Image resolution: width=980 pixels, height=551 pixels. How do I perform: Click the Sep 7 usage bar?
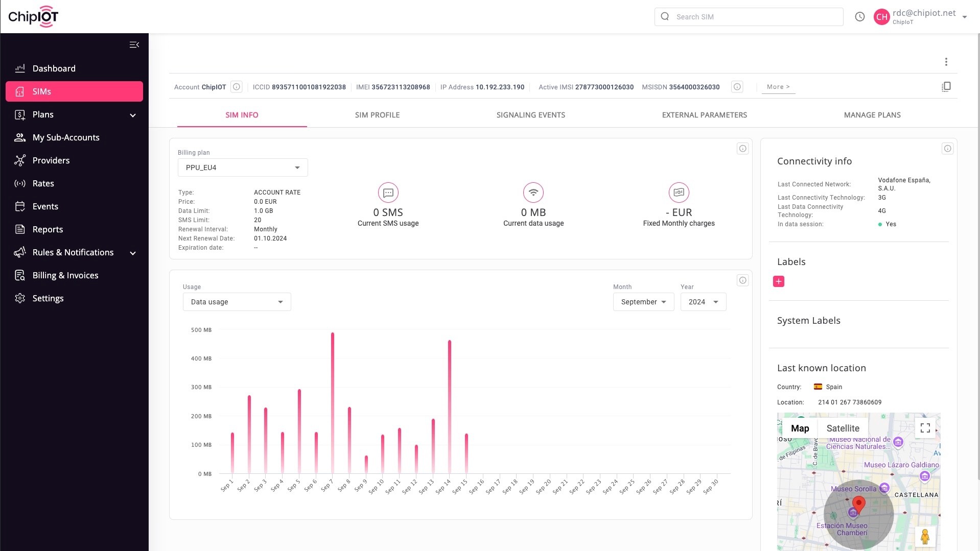(333, 403)
